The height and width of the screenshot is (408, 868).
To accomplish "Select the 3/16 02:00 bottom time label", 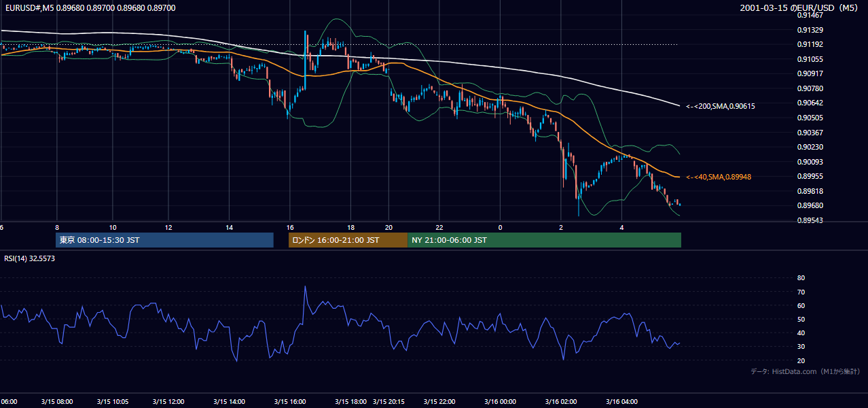I will coord(561,401).
